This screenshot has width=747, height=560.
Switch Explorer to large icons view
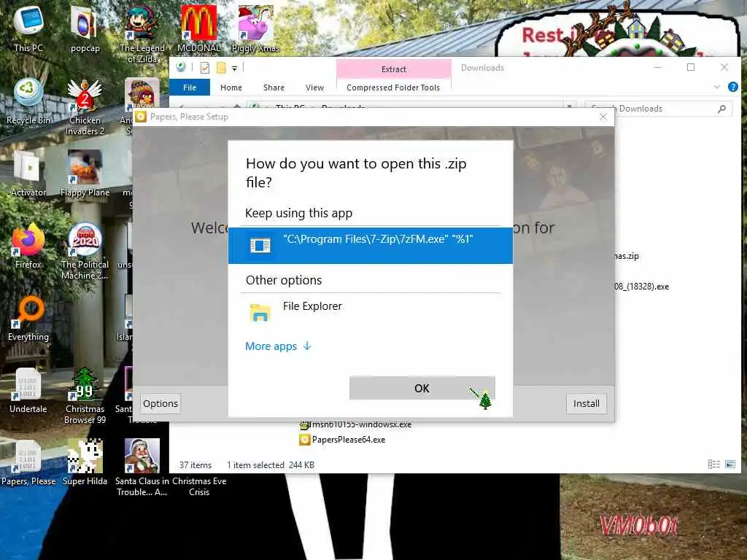point(729,464)
